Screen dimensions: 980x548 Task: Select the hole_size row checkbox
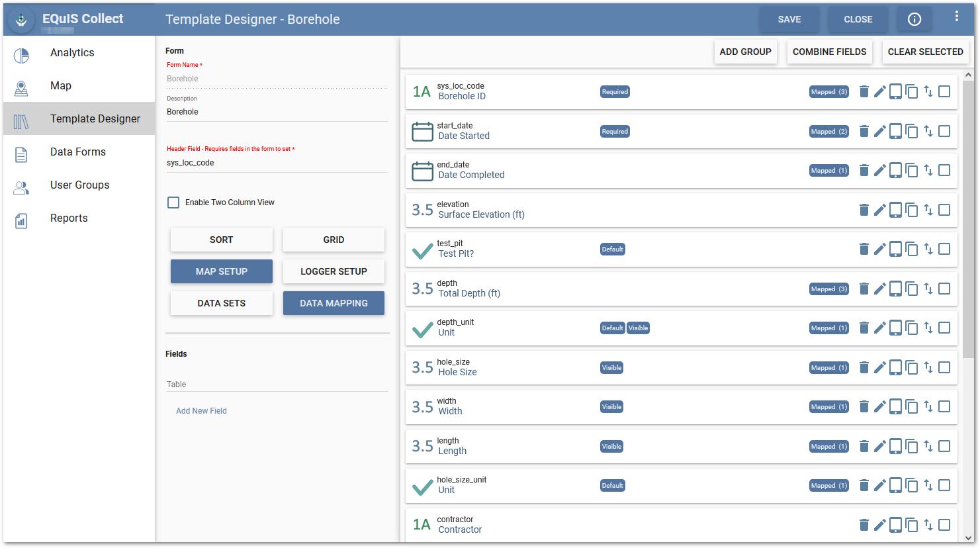pos(944,367)
